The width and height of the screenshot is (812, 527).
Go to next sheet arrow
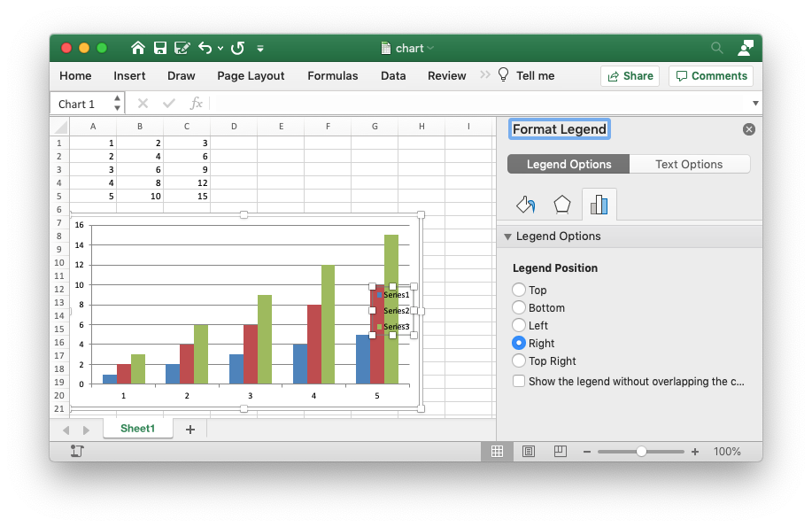click(86, 430)
